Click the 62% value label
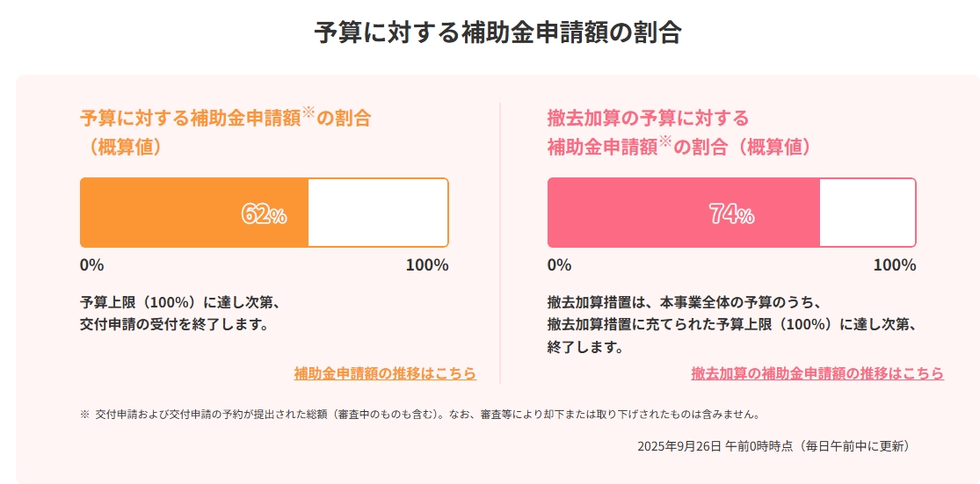The width and height of the screenshot is (980, 484). click(x=264, y=214)
